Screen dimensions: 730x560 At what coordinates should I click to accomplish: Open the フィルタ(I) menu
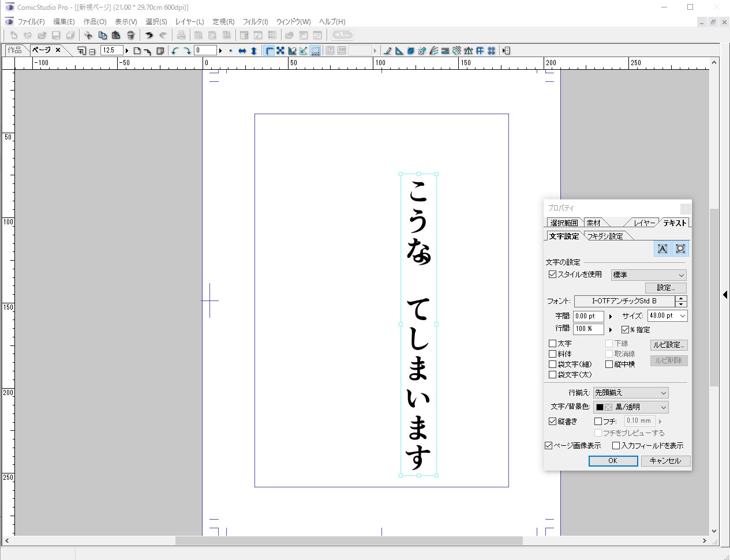255,22
